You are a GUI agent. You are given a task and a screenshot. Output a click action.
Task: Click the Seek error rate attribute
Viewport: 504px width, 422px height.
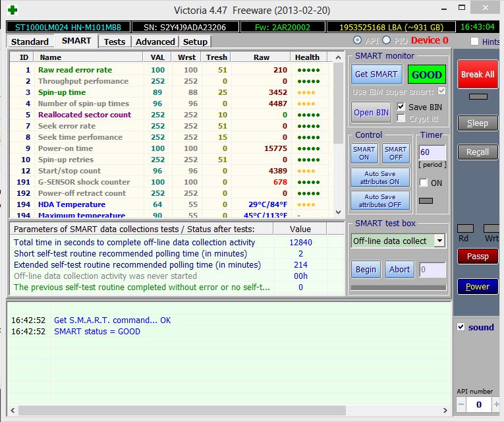(171, 126)
